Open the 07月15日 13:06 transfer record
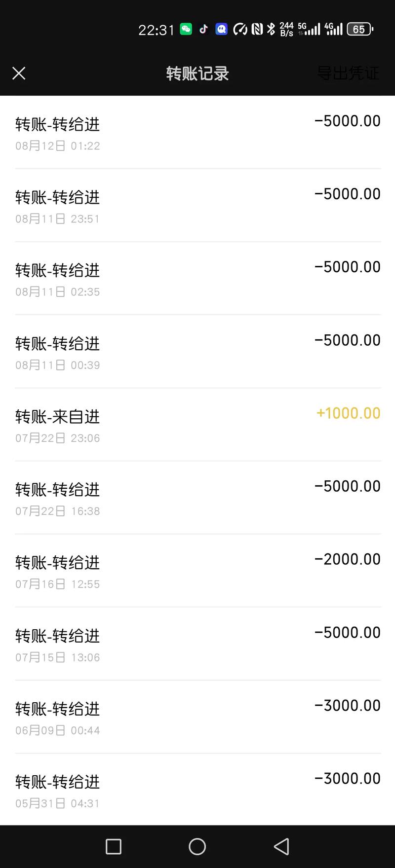 click(197, 644)
